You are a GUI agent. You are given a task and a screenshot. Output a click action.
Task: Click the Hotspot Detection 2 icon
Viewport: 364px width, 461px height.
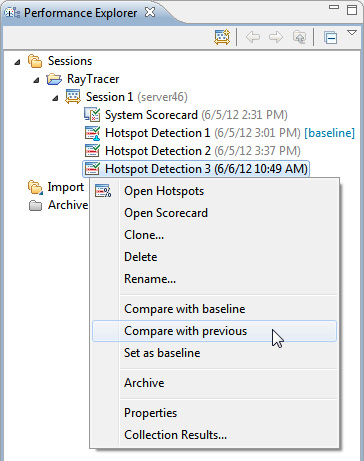click(92, 151)
